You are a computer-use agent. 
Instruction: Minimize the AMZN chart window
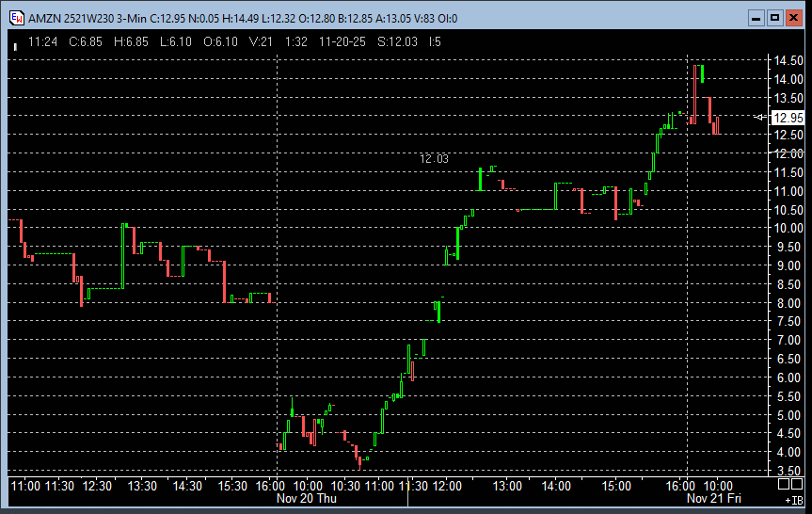click(x=756, y=17)
